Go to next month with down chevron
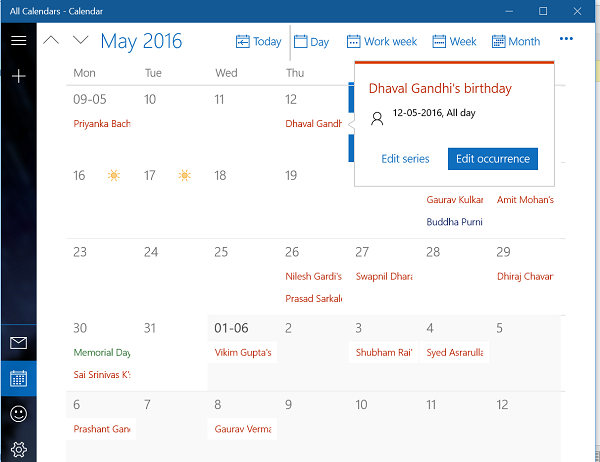Screen dimensions: 600x462 [80, 40]
